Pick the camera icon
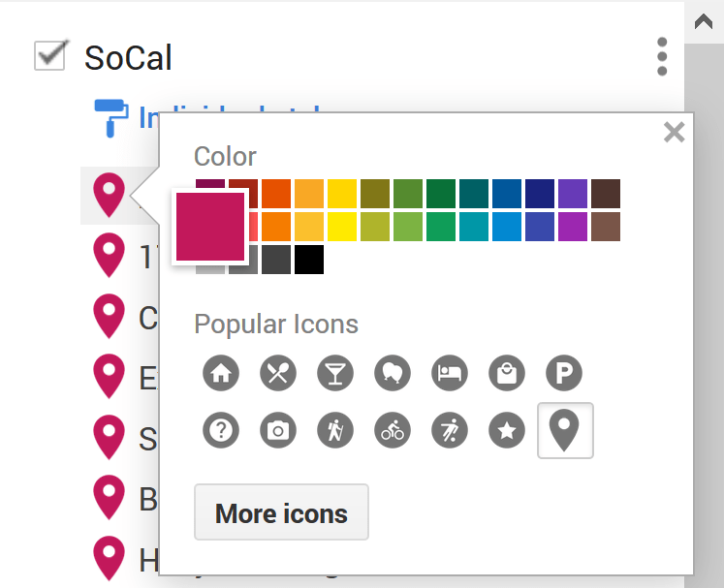724x588 pixels. tap(278, 431)
